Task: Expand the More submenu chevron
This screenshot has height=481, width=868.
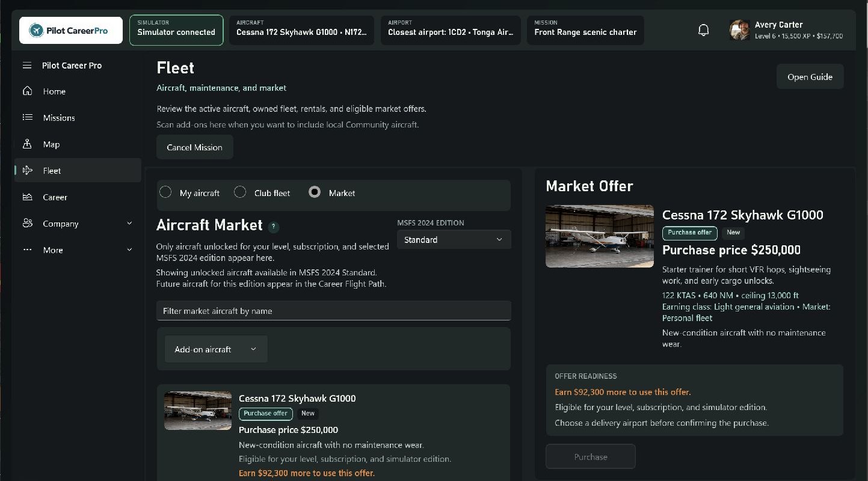Action: (x=129, y=250)
